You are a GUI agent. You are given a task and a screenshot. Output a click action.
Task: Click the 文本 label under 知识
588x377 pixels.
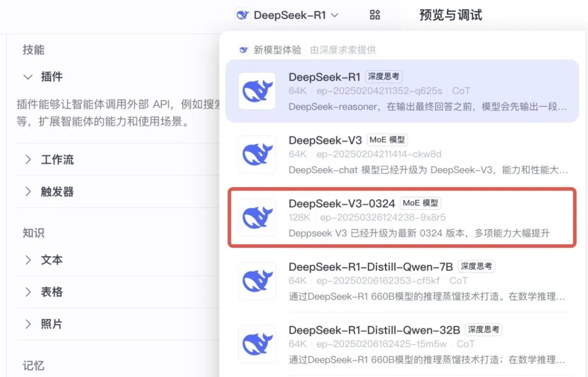pyautogui.click(x=52, y=259)
